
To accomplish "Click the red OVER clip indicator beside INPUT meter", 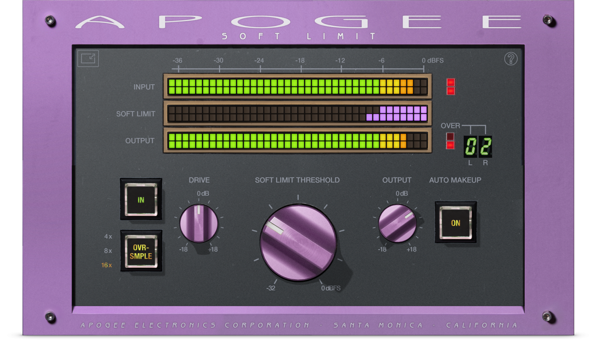I will pos(450,86).
